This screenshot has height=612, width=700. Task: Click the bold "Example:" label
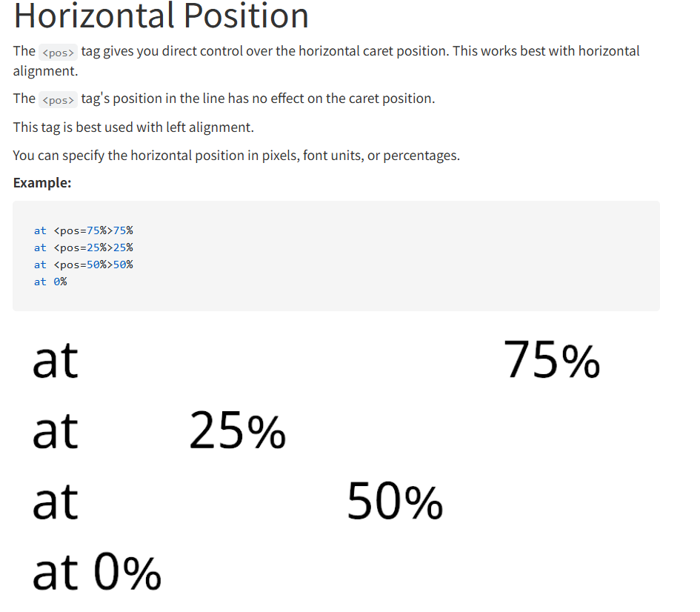(x=42, y=183)
